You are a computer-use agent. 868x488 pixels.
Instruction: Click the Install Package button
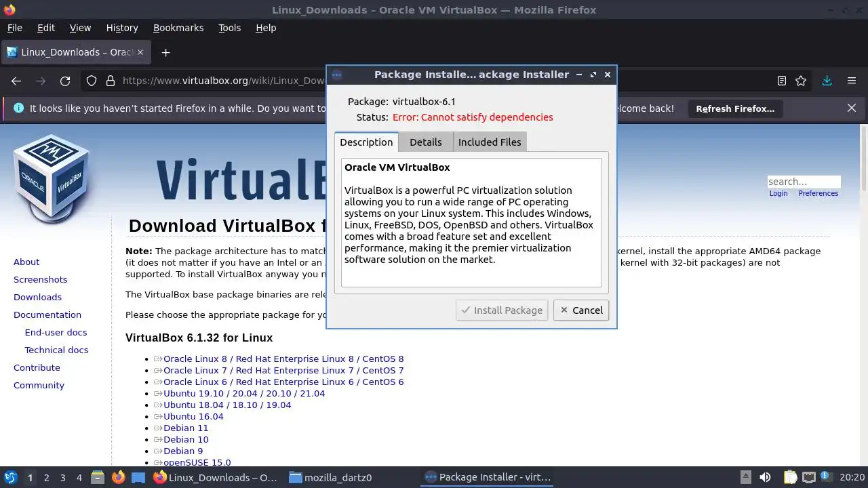pyautogui.click(x=502, y=310)
